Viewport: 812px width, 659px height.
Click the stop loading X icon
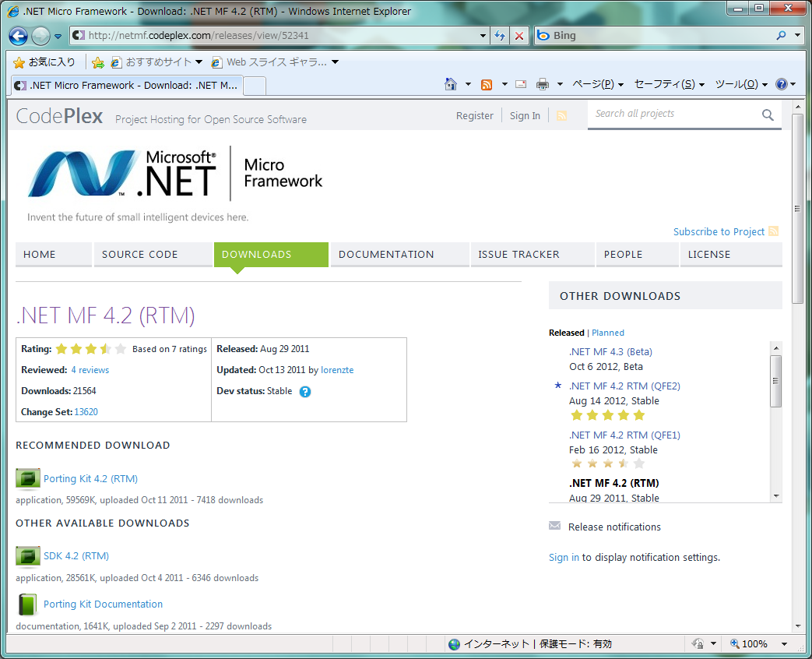519,36
